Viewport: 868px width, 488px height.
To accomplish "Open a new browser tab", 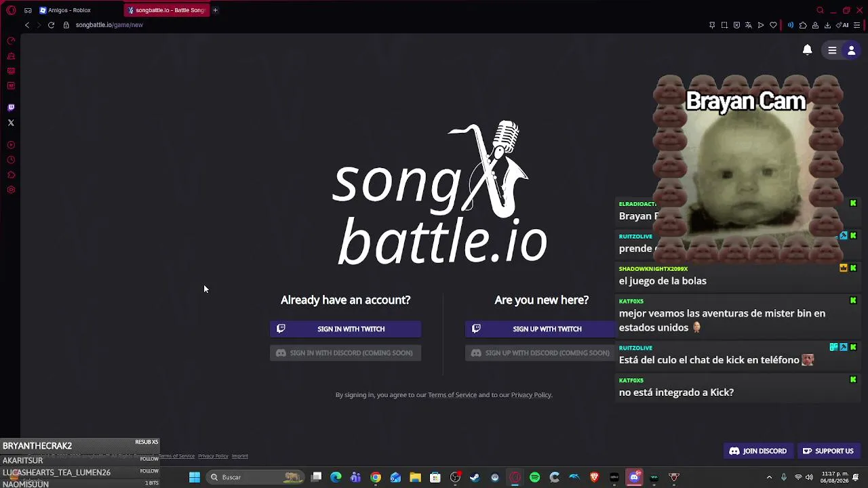I will pos(215,10).
